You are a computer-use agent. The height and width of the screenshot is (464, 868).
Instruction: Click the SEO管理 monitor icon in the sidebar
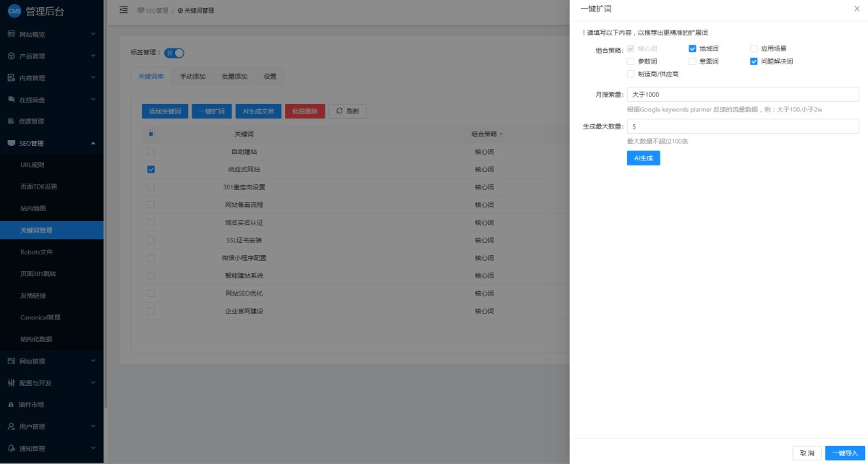[11, 143]
